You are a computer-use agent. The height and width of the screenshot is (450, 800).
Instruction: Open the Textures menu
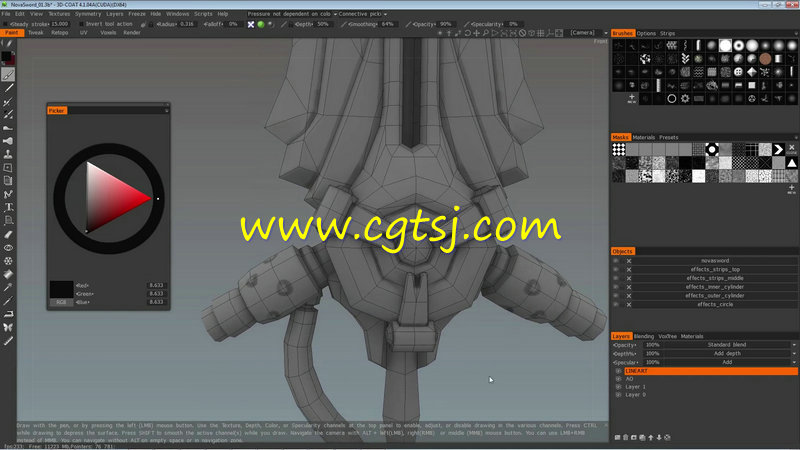coord(59,14)
